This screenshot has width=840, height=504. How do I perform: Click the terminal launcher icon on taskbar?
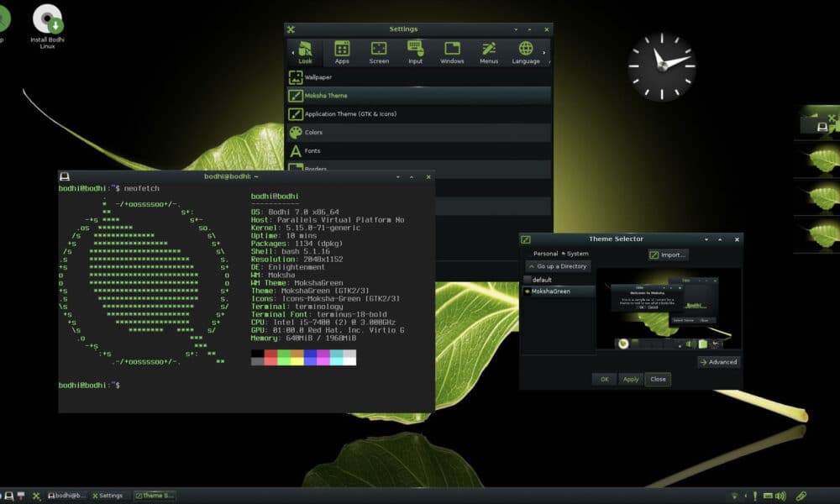(9, 496)
